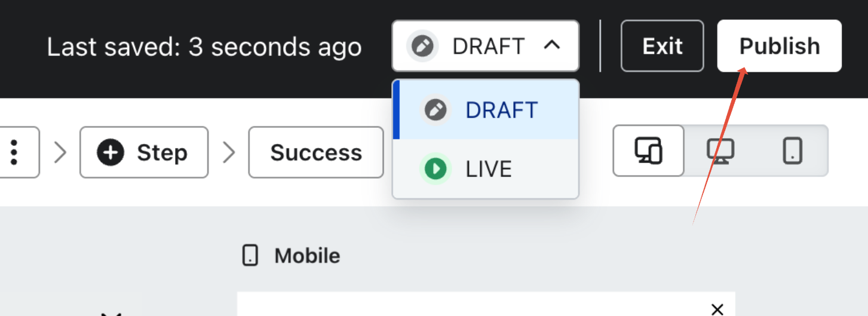Collapse the DRAFT version dropdown

pos(485,46)
